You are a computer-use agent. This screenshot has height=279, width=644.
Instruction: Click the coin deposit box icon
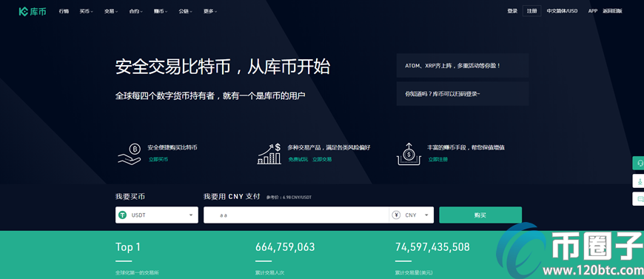[409, 154]
